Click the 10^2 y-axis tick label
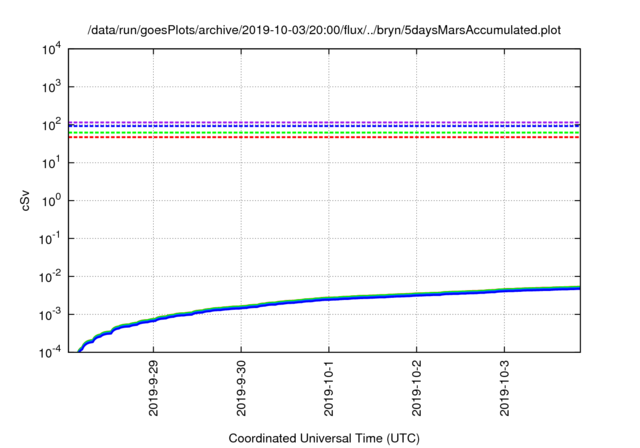The image size is (640, 448). click(x=52, y=124)
